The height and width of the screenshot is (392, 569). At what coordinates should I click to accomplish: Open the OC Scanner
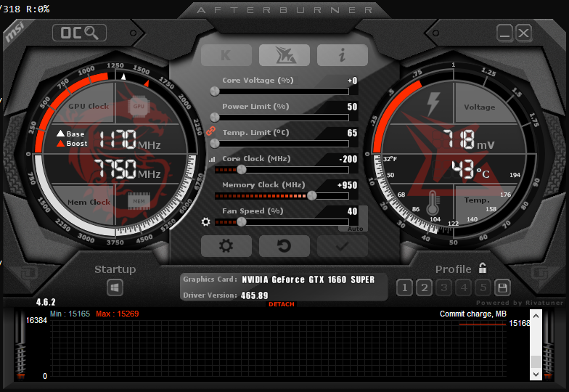click(80, 33)
